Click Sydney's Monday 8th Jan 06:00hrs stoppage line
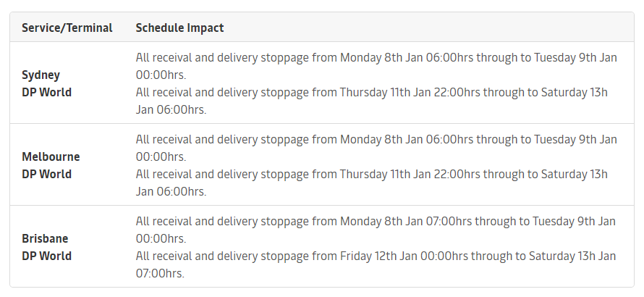The height and width of the screenshot is (297, 644). [x=376, y=58]
